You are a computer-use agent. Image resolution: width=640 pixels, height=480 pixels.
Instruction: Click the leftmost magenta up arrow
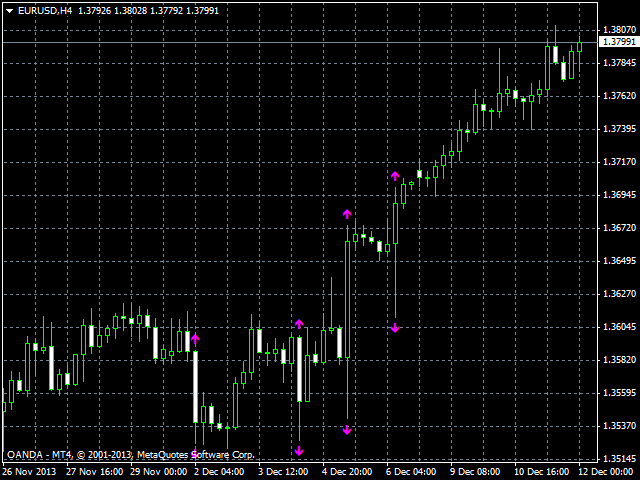(195, 339)
